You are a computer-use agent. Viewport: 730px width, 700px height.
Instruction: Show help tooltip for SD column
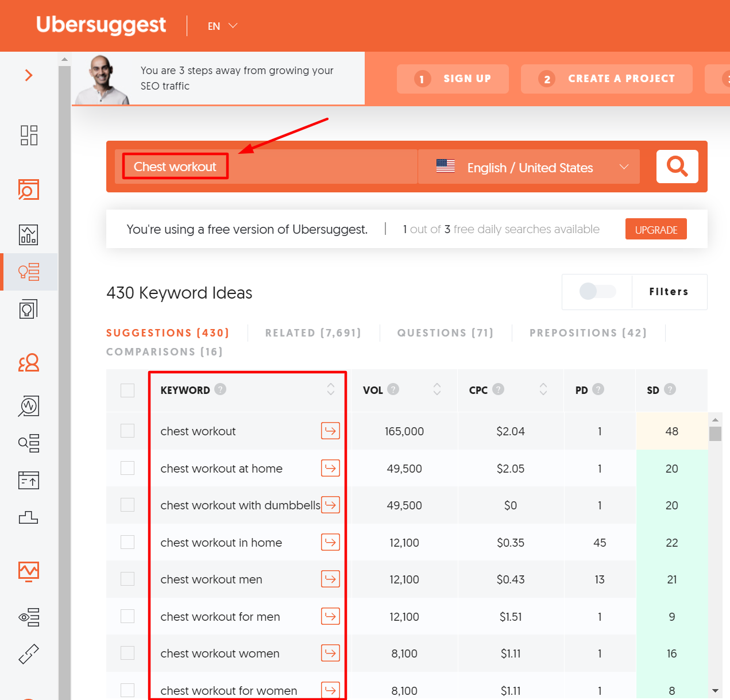click(670, 389)
